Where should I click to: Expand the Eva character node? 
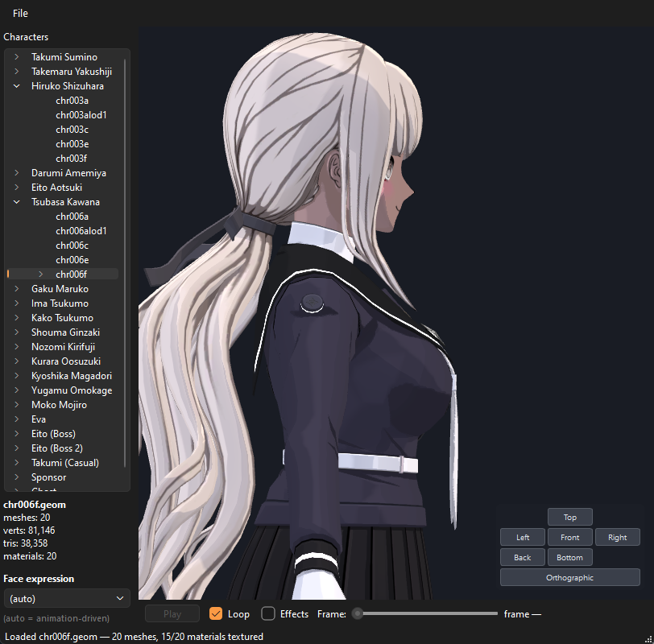(17, 419)
